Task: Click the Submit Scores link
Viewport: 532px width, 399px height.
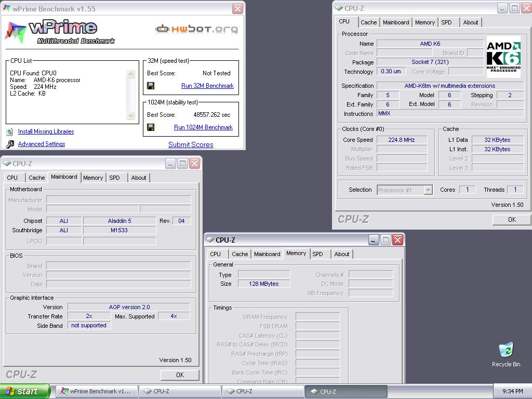Action: (x=191, y=144)
